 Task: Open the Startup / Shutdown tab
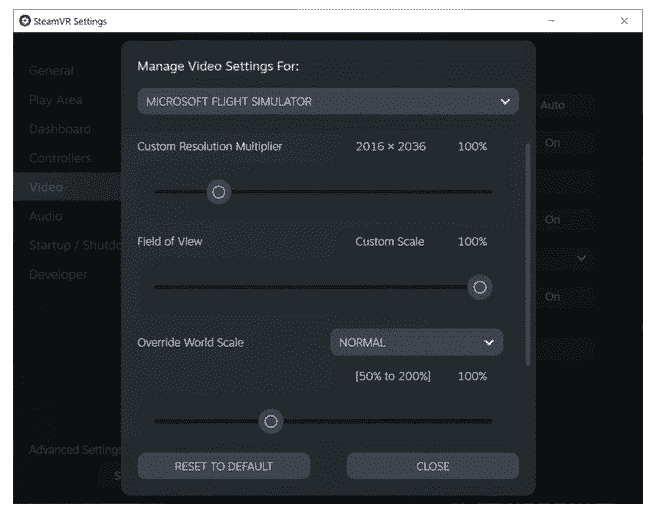point(75,245)
